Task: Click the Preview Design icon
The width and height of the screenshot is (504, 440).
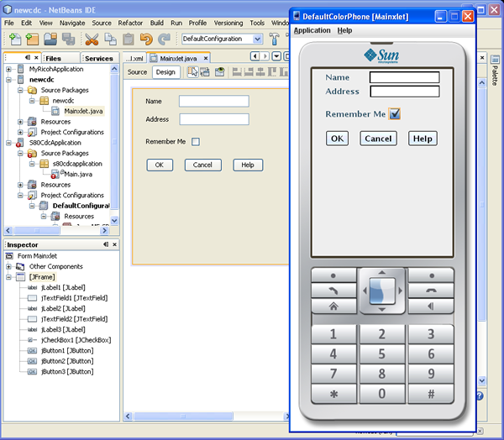Action: 220,71
